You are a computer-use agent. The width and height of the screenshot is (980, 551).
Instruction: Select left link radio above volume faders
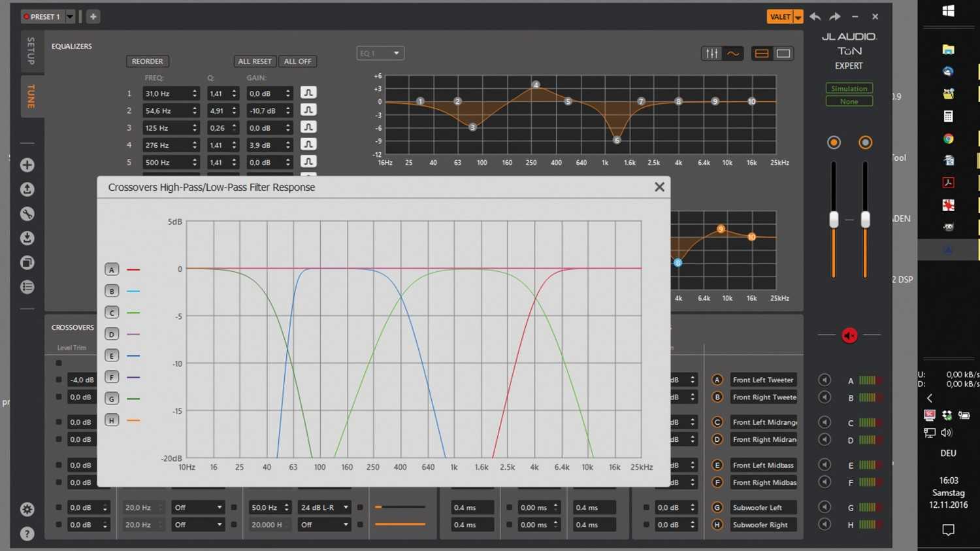click(x=834, y=142)
